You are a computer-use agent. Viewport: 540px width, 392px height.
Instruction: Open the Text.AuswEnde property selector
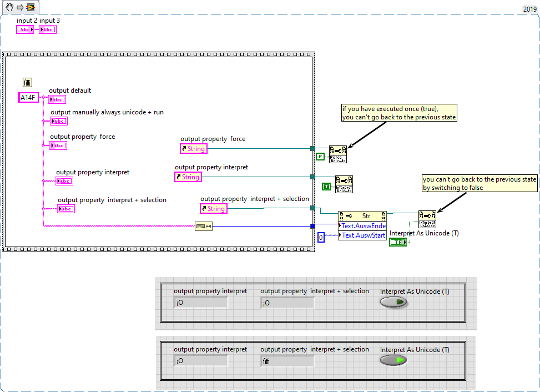point(362,226)
